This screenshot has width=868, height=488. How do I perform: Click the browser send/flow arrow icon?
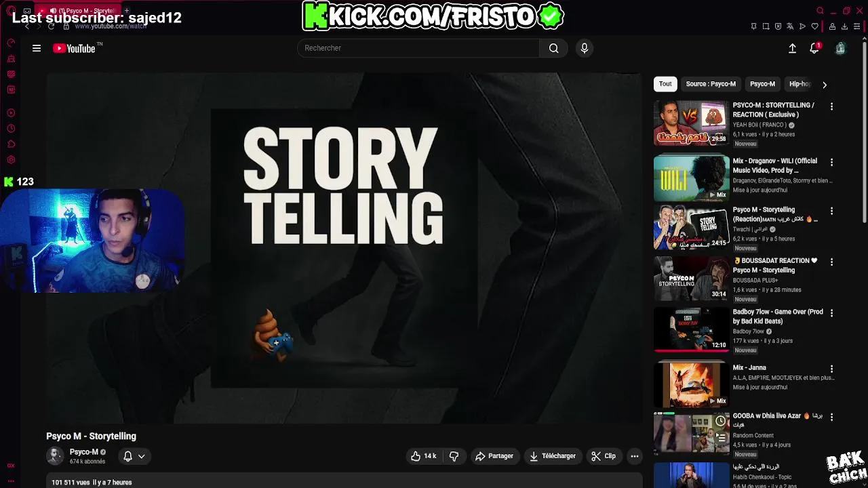[802, 26]
